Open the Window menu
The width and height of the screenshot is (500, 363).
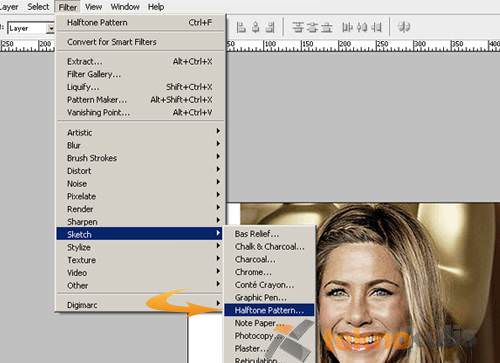[x=125, y=7]
